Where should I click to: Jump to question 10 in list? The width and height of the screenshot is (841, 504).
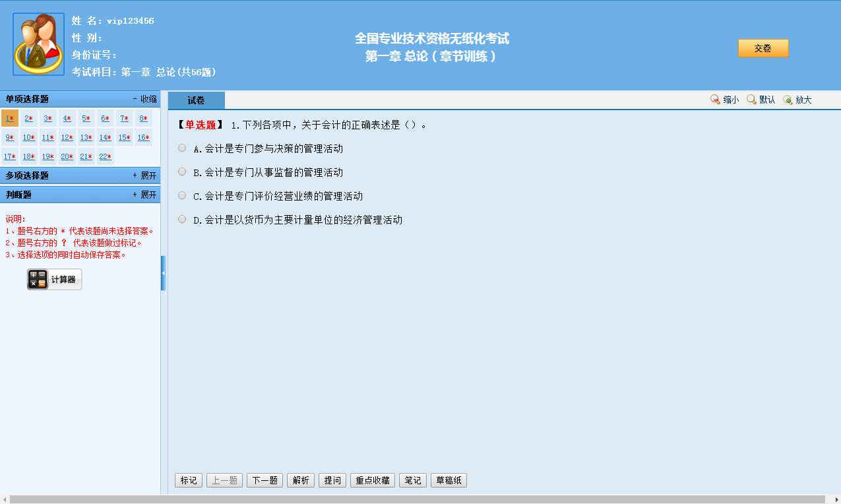[29, 138]
